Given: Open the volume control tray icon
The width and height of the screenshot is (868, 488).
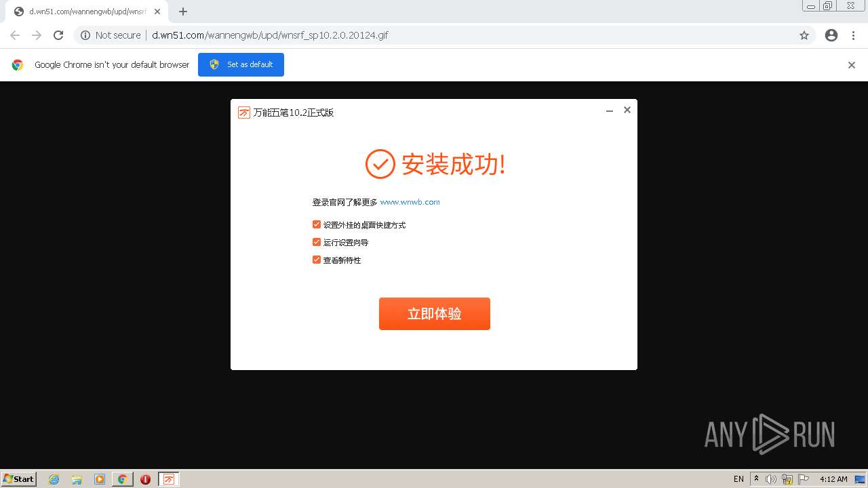Looking at the screenshot, I should click(771, 479).
